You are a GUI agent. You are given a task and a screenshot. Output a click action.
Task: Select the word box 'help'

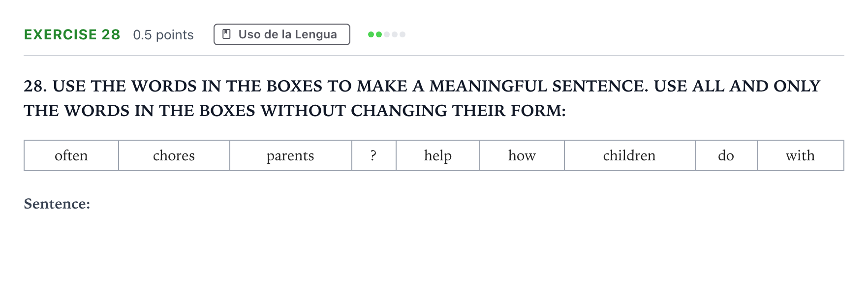pyautogui.click(x=438, y=155)
